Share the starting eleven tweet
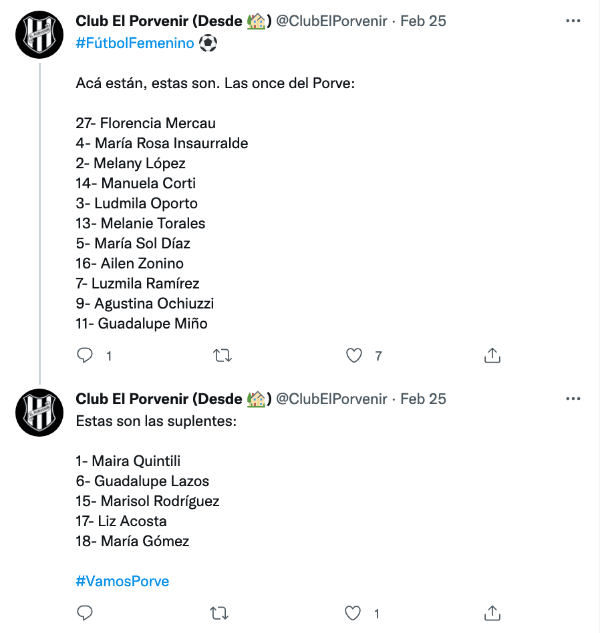 point(492,355)
